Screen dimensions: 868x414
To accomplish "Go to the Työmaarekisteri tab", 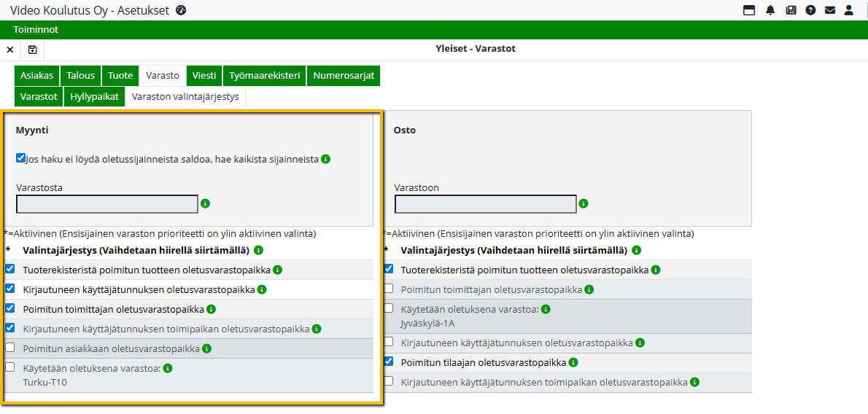I will pyautogui.click(x=264, y=76).
